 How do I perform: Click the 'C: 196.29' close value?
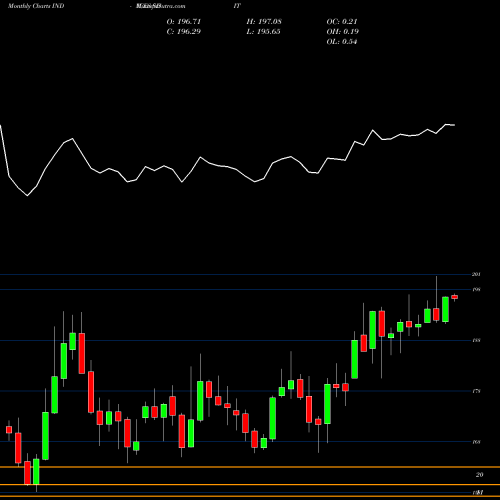tap(184, 32)
